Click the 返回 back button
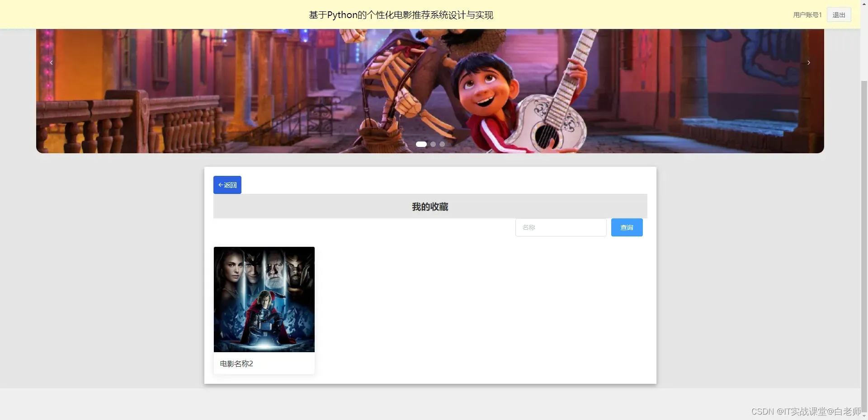The image size is (868, 420). [227, 185]
